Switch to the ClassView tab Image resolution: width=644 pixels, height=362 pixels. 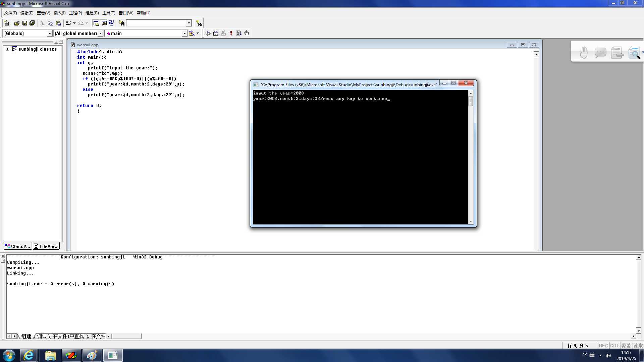(x=17, y=246)
